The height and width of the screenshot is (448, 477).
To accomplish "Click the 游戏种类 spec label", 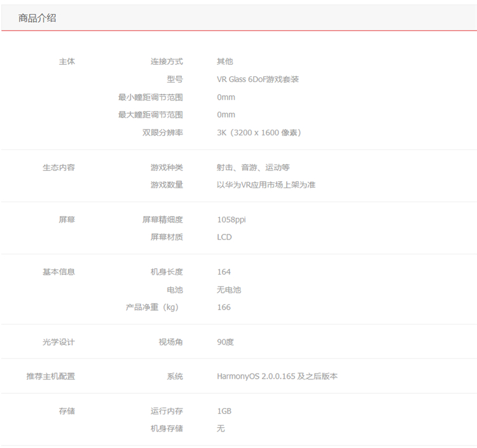I will (x=167, y=168).
